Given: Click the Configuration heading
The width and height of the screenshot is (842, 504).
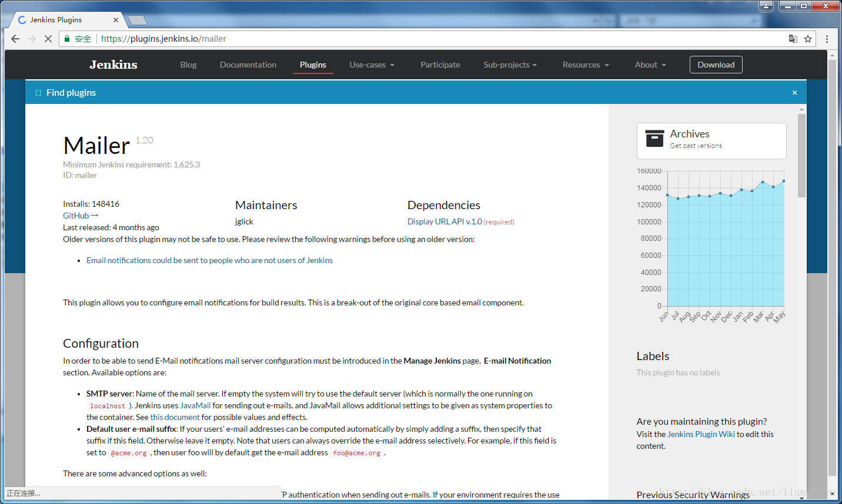Looking at the screenshot, I should (x=101, y=344).
